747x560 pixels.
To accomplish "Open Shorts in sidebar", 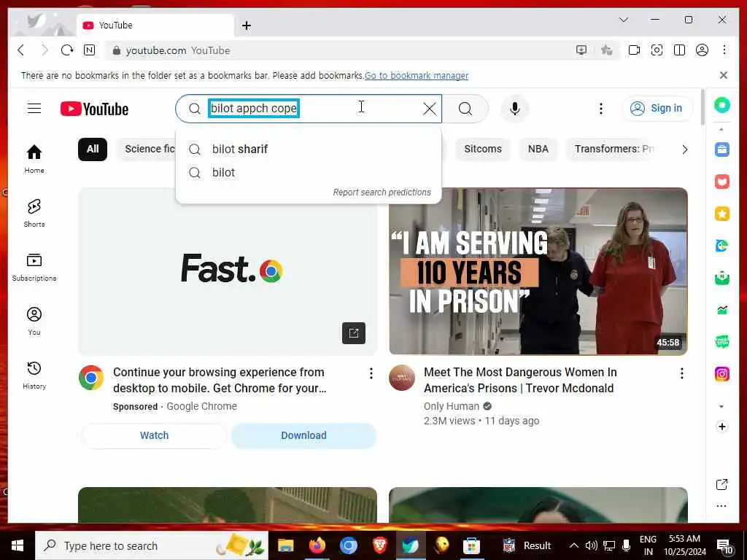I will coord(34,213).
